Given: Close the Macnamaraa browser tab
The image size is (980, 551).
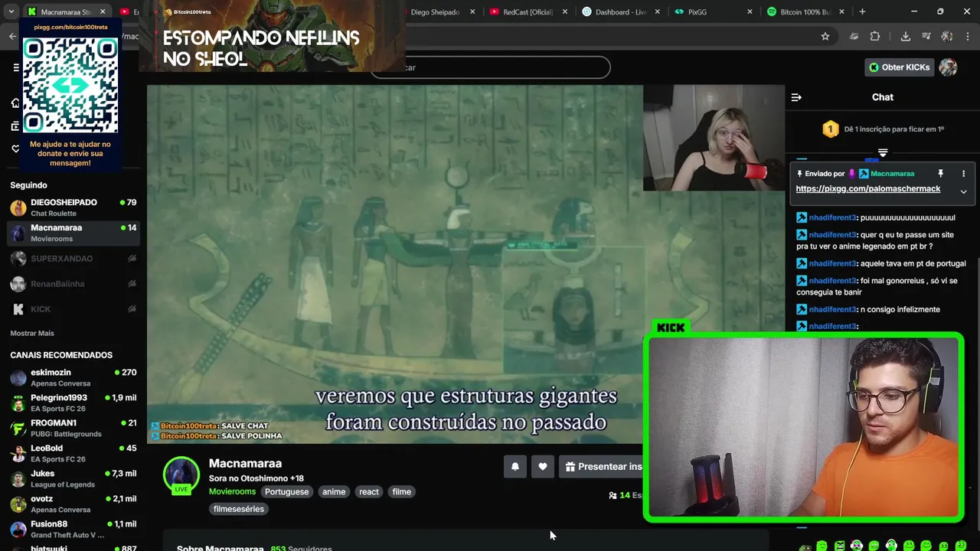Looking at the screenshot, I should (103, 12).
